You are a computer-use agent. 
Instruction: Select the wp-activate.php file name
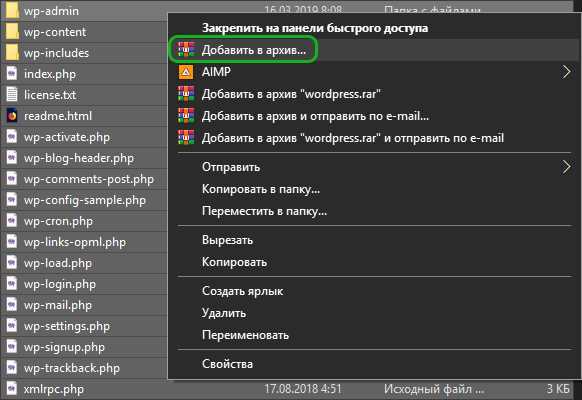(x=67, y=137)
